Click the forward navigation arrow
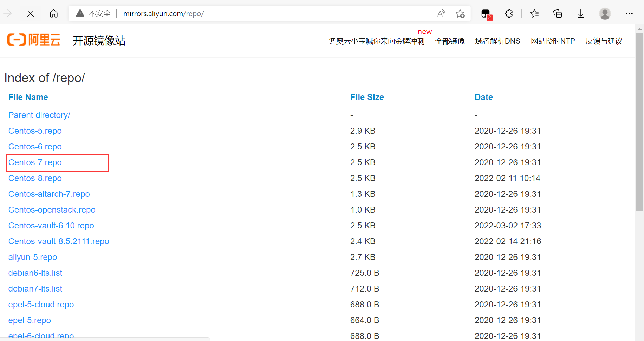The image size is (644, 341). pos(7,14)
